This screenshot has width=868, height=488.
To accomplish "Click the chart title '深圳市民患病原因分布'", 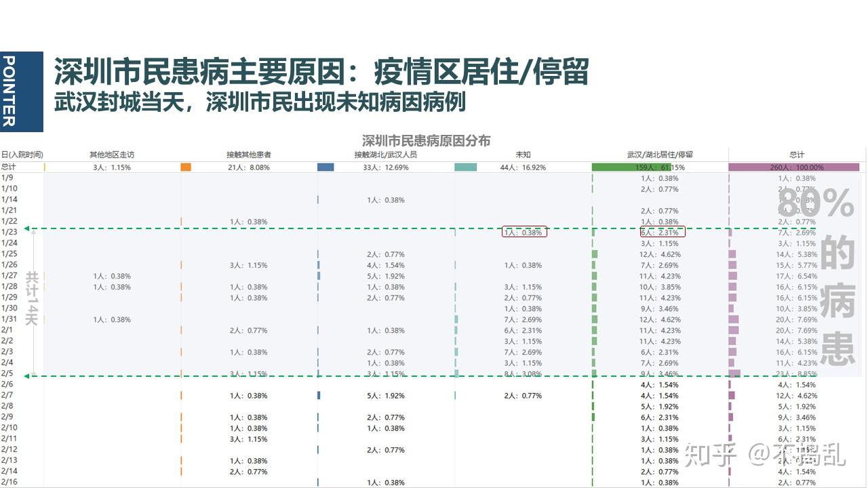I will click(x=426, y=141).
